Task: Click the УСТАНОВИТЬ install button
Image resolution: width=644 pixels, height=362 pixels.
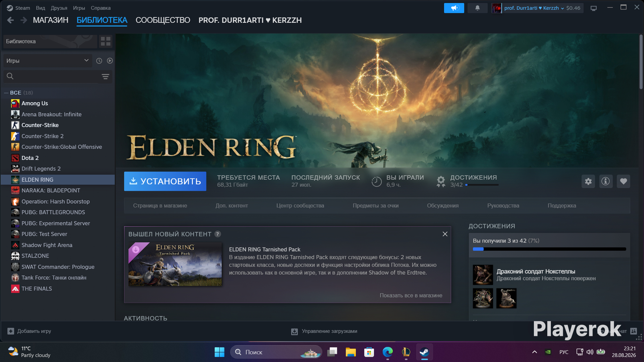Action: (165, 181)
